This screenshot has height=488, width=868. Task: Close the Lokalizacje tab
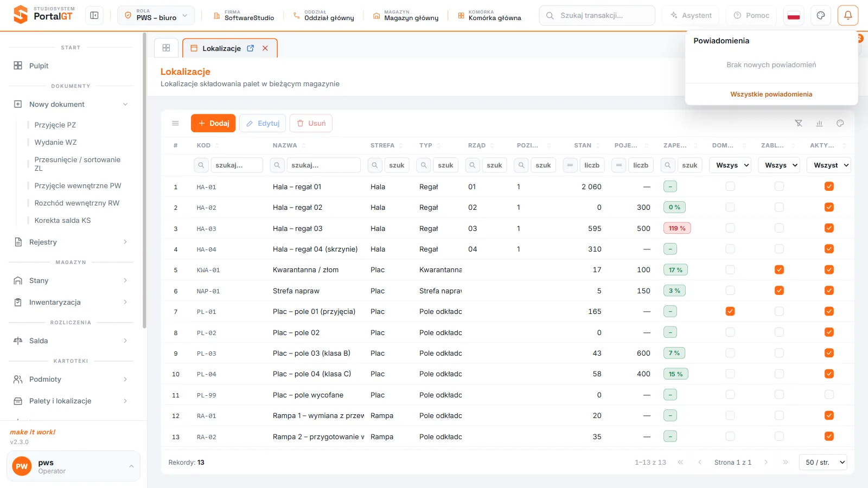pos(265,48)
